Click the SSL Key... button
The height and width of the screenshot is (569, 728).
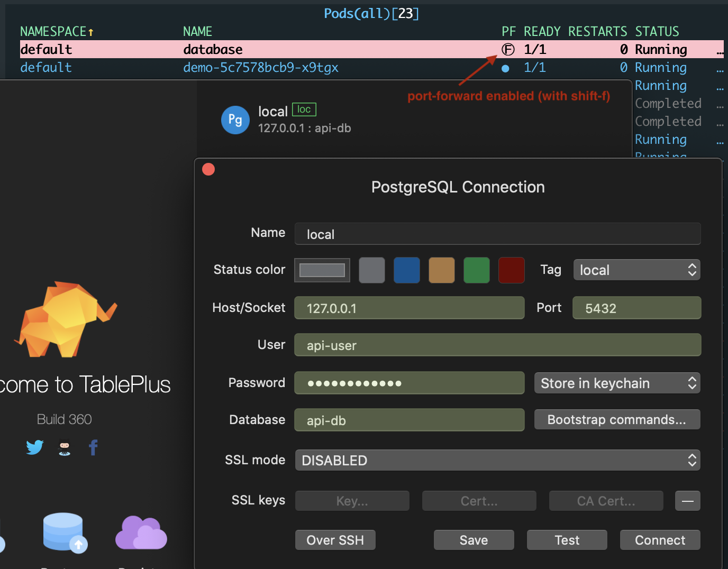pyautogui.click(x=352, y=501)
